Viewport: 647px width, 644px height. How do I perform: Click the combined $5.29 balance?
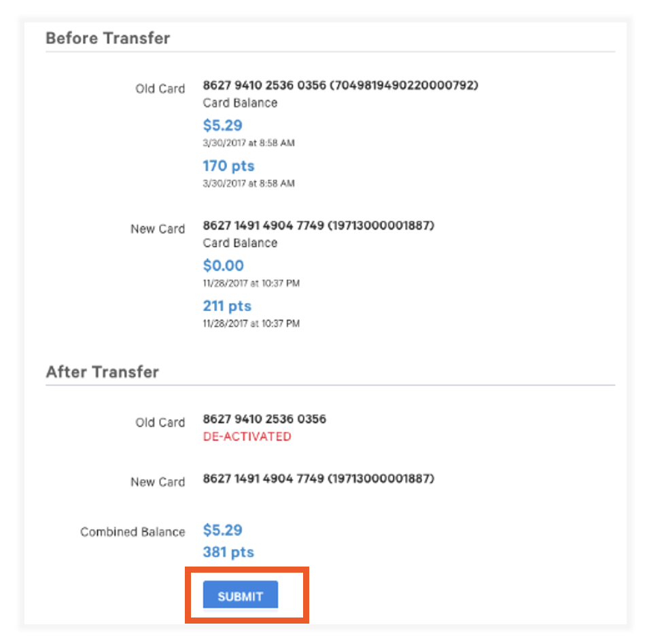pyautogui.click(x=222, y=530)
